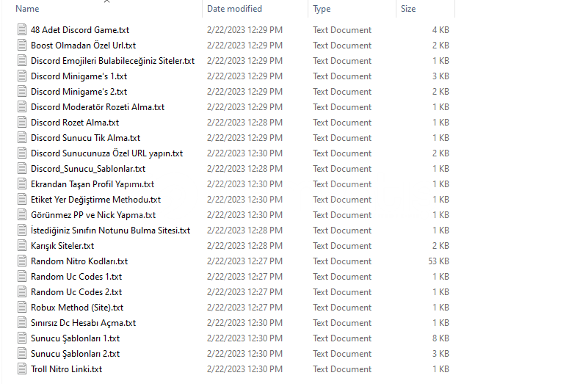Sort by the Date modified column

coord(234,9)
